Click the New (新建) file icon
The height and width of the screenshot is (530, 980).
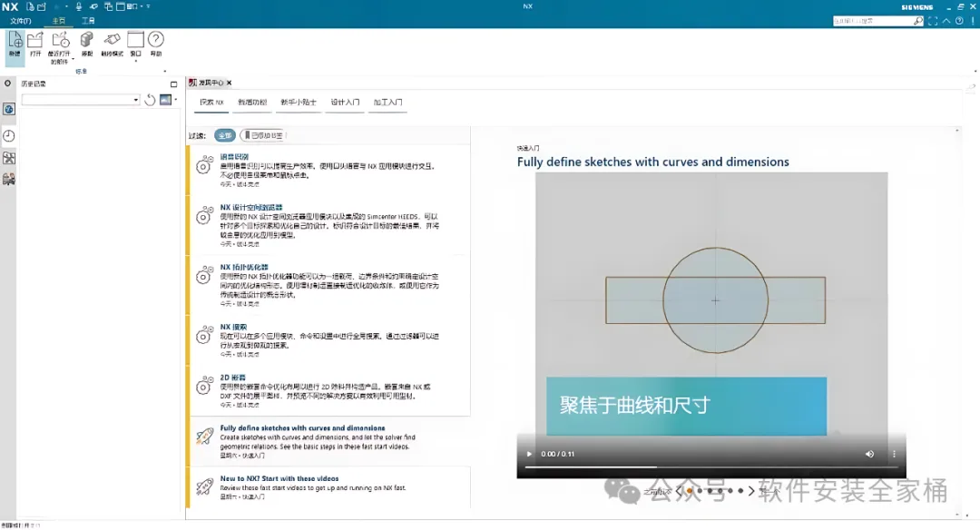[15, 41]
